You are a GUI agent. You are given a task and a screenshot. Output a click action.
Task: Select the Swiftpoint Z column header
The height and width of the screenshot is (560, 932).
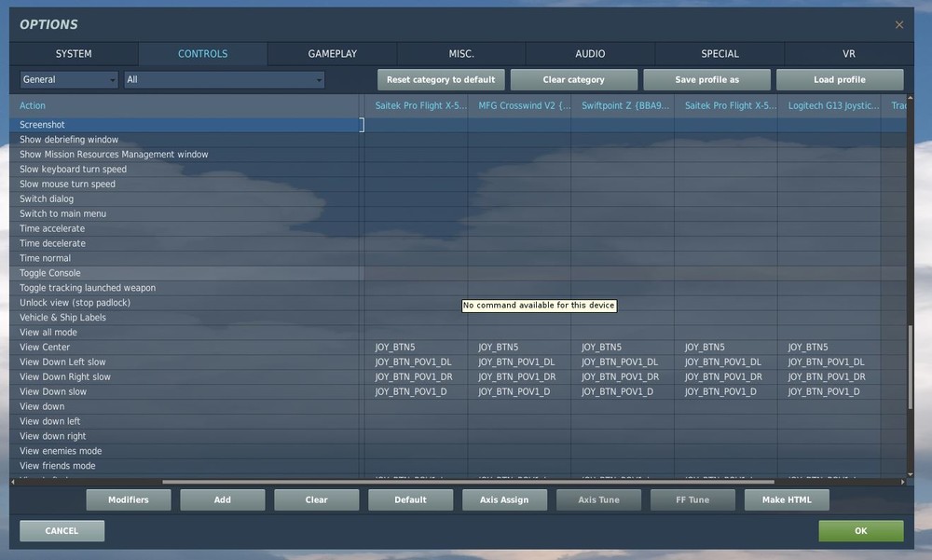coord(623,105)
